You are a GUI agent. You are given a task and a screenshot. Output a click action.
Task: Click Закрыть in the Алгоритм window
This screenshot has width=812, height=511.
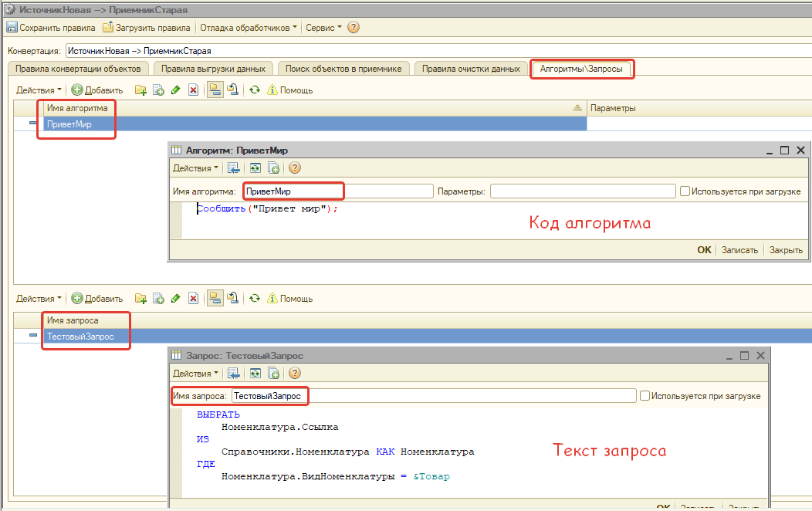click(x=786, y=250)
